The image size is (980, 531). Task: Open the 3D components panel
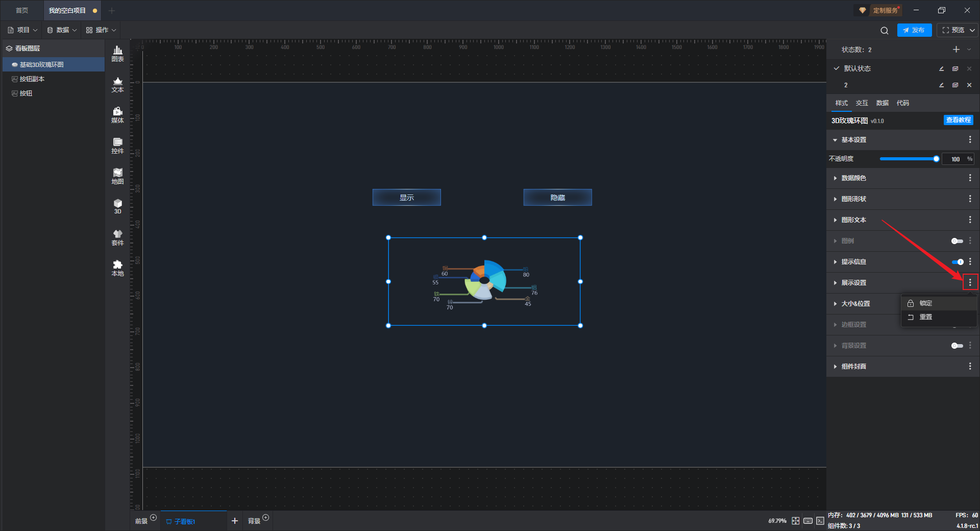(x=117, y=206)
